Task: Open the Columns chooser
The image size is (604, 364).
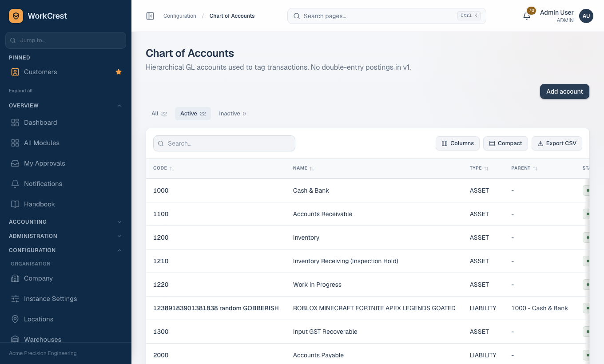Action: coord(457,143)
